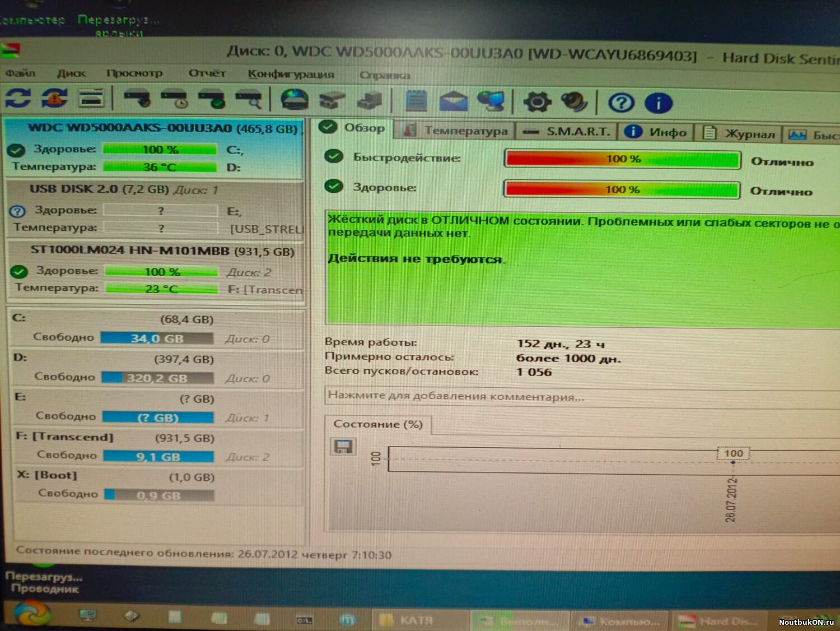Viewport: 840px width, 631px height.
Task: Click the envelope e-mail toolbar icon
Action: coord(454,102)
